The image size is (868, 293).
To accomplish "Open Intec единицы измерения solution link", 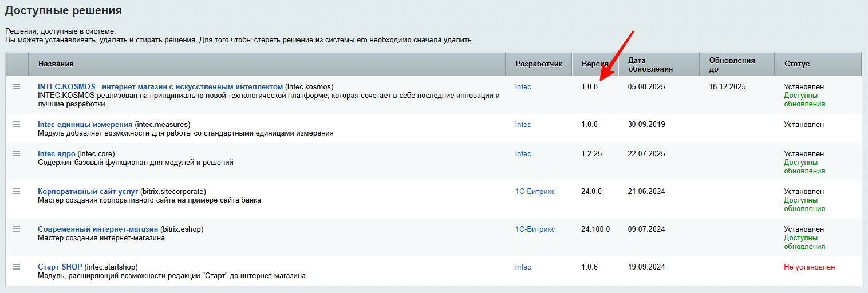I will (x=85, y=125).
